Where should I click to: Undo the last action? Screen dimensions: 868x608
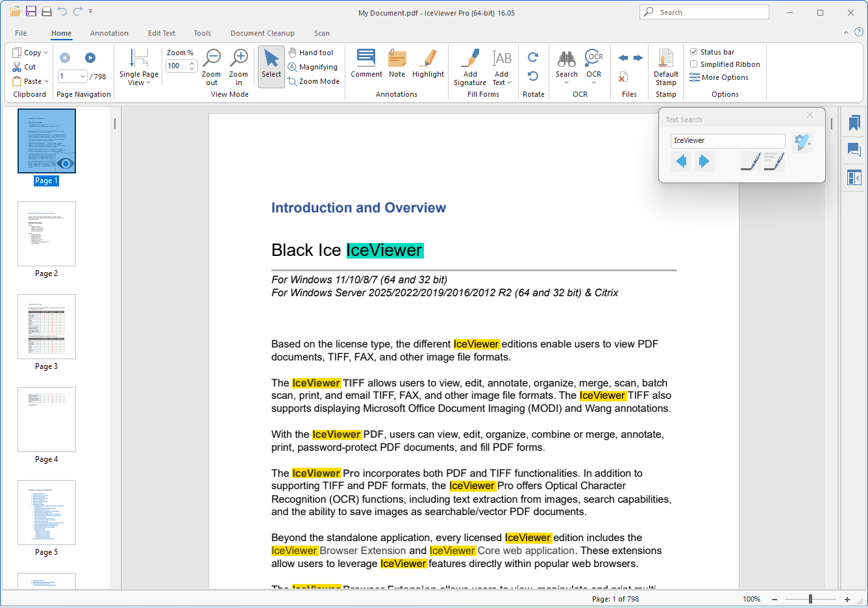(x=62, y=11)
